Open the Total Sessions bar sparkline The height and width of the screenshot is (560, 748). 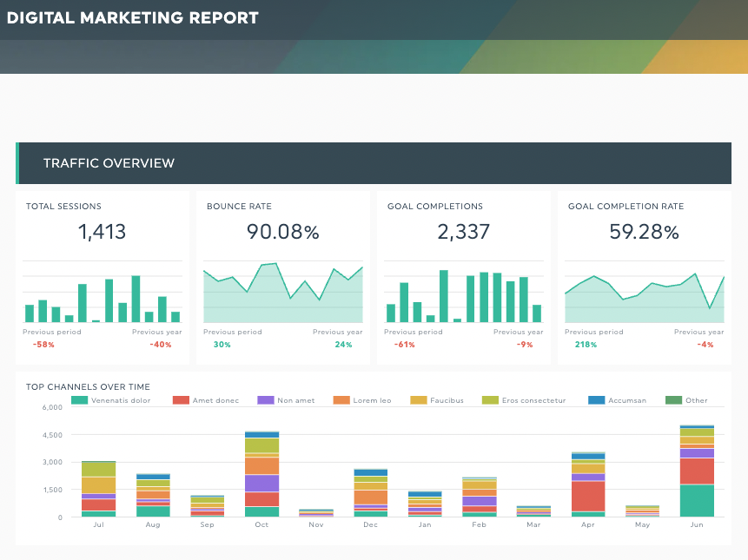[x=103, y=292]
